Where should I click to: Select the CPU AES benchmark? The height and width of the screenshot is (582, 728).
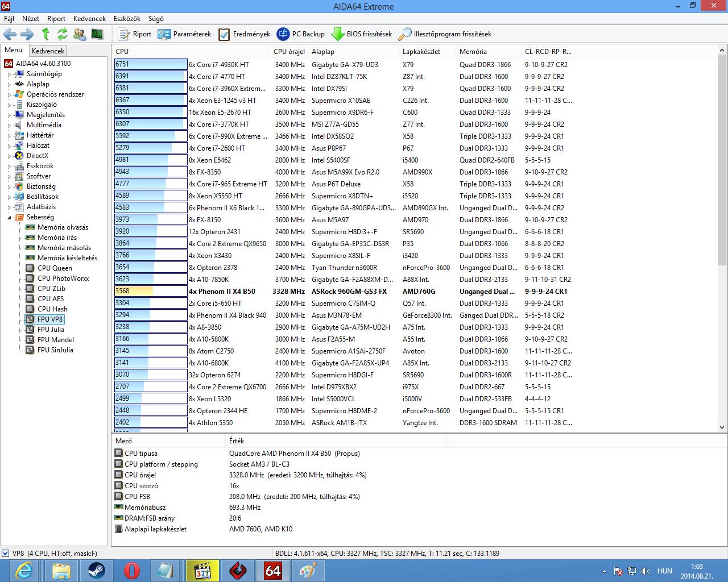tap(51, 299)
